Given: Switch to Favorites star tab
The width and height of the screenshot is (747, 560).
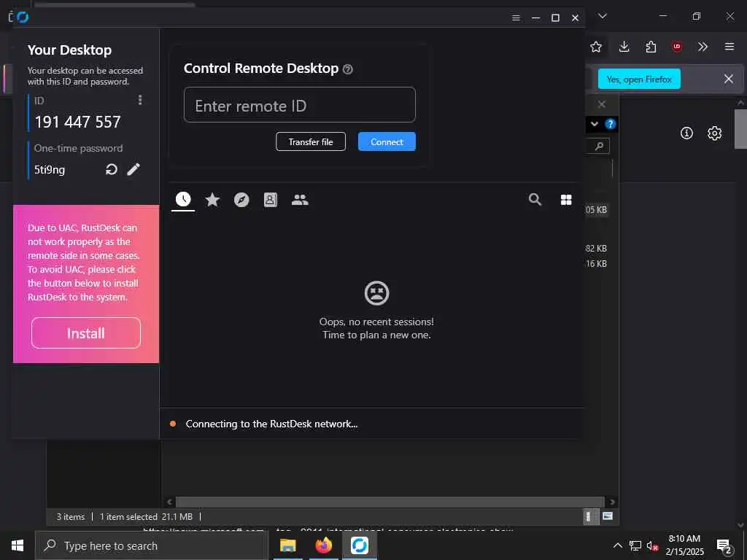Looking at the screenshot, I should (212, 200).
